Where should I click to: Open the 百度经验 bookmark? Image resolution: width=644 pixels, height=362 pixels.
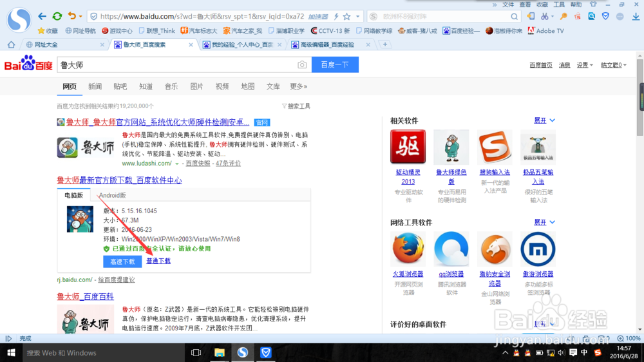pos(461,31)
